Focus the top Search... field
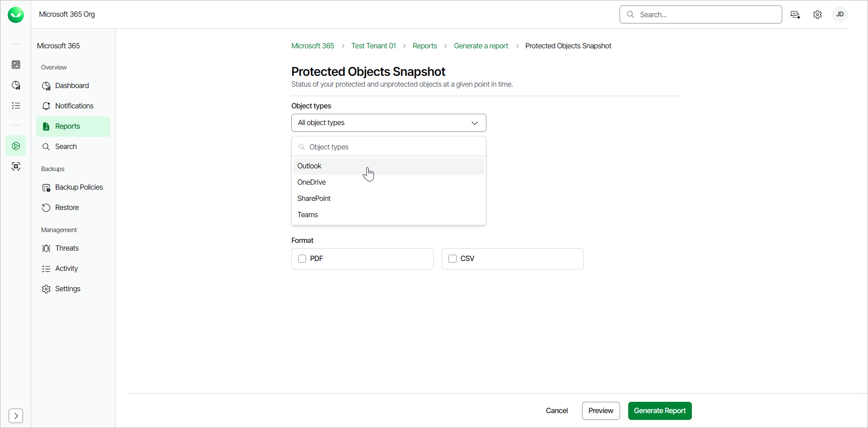 tap(701, 14)
